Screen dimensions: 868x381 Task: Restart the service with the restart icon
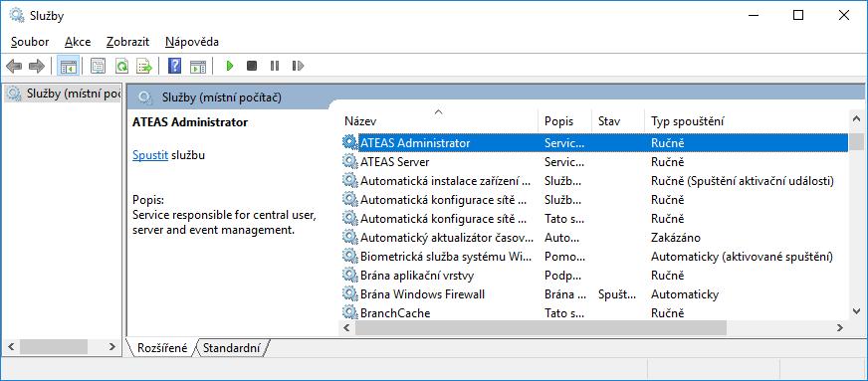[298, 67]
